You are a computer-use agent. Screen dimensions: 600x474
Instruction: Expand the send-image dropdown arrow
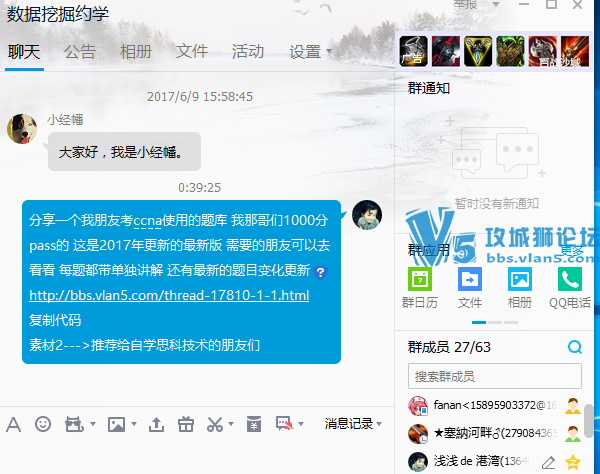133,425
